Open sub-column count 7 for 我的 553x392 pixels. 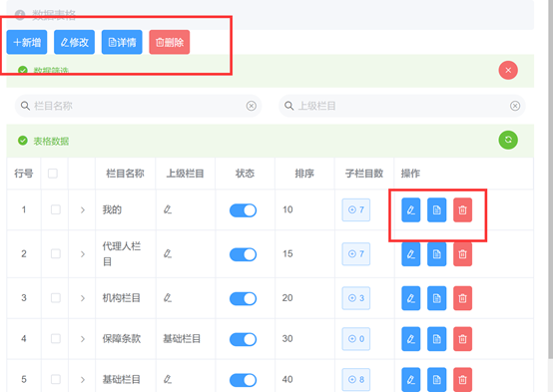tap(355, 209)
